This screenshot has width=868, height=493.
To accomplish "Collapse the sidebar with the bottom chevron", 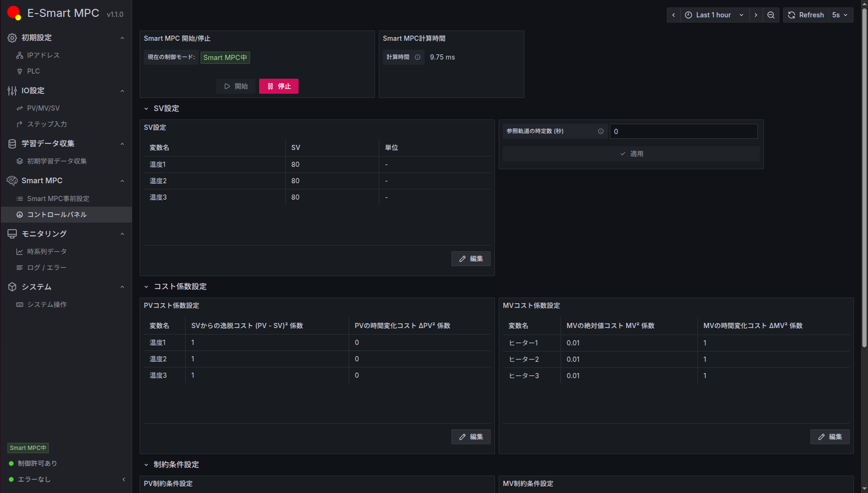I will 124,479.
